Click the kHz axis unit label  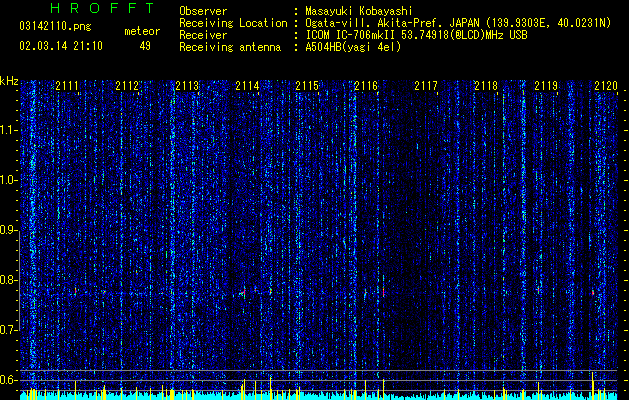(x=9, y=81)
